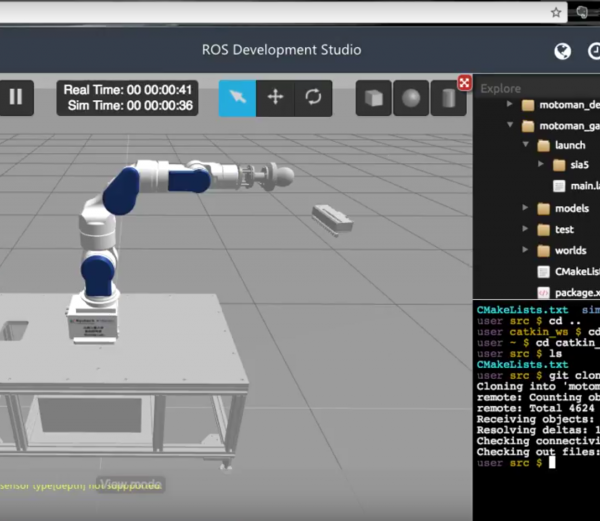Expand the motoman_de folder
The image size is (600, 521).
[509, 104]
